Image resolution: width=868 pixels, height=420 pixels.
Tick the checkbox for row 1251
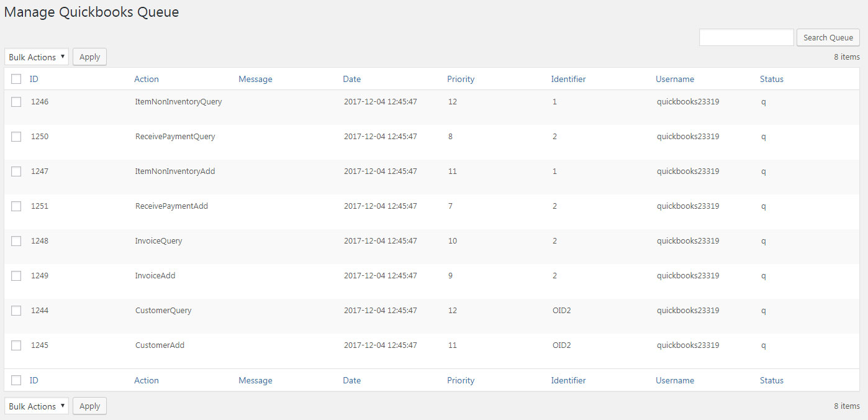(16, 206)
